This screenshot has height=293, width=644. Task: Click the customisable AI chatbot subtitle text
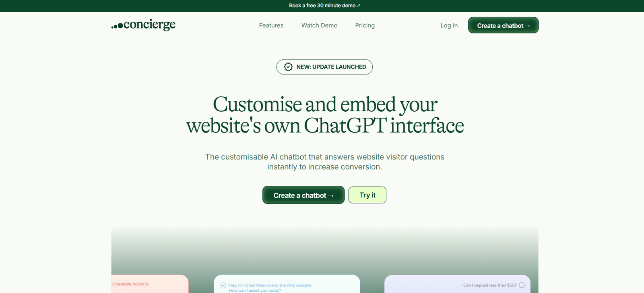[x=324, y=162]
